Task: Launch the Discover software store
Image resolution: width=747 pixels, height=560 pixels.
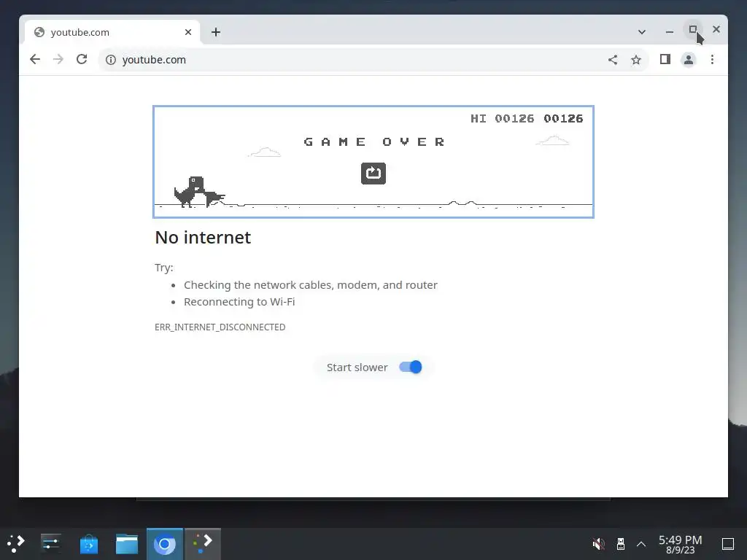Action: [88, 544]
